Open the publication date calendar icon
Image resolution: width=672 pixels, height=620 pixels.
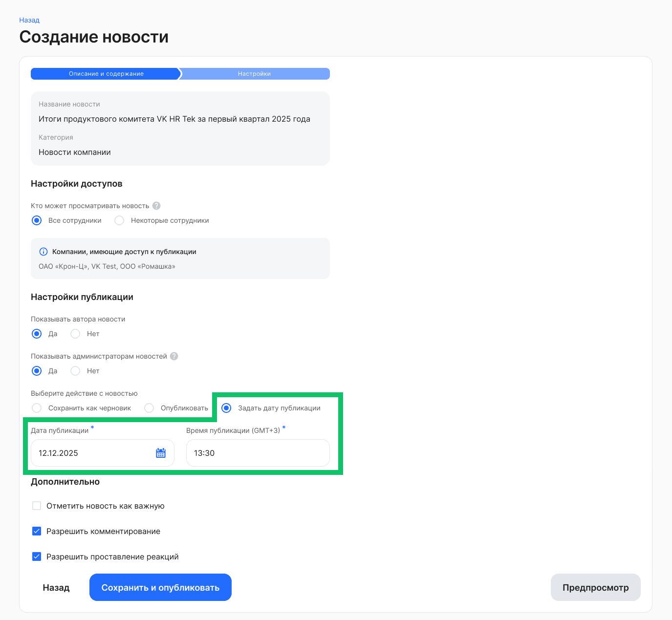click(161, 453)
